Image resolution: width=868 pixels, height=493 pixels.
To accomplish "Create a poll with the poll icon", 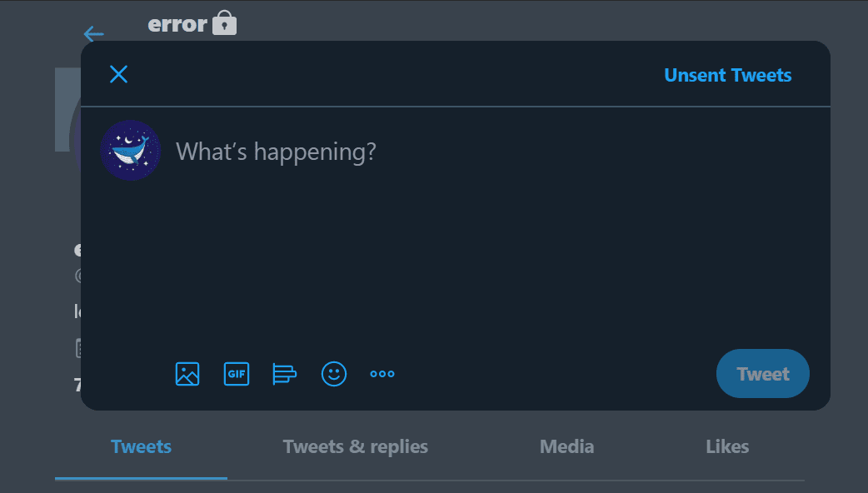I will (x=285, y=374).
